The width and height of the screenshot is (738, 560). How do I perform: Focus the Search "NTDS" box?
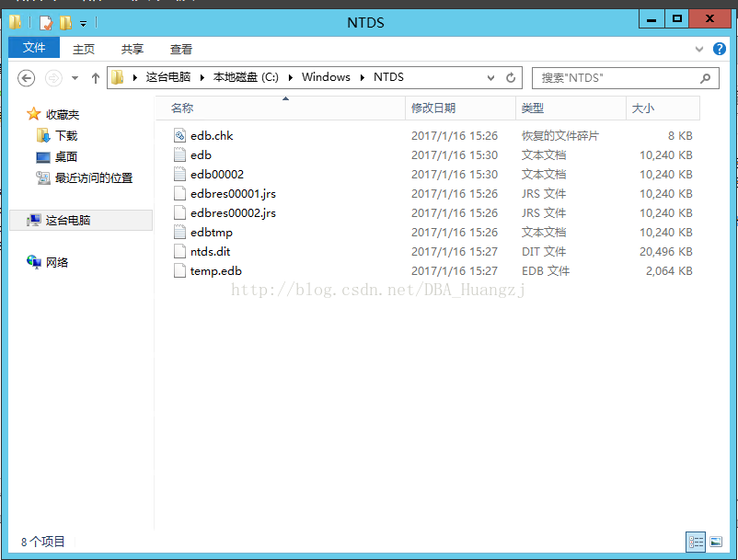tap(625, 78)
